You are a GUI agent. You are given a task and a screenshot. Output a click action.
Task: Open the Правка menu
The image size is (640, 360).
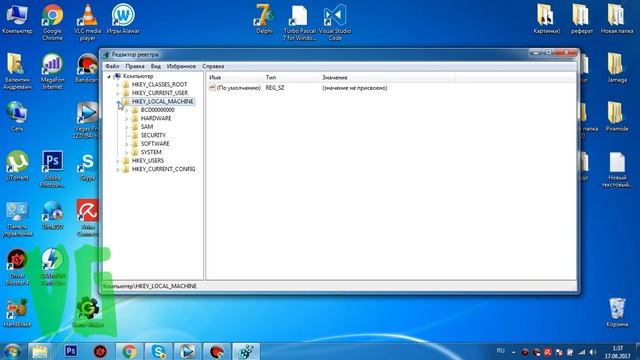(x=135, y=66)
